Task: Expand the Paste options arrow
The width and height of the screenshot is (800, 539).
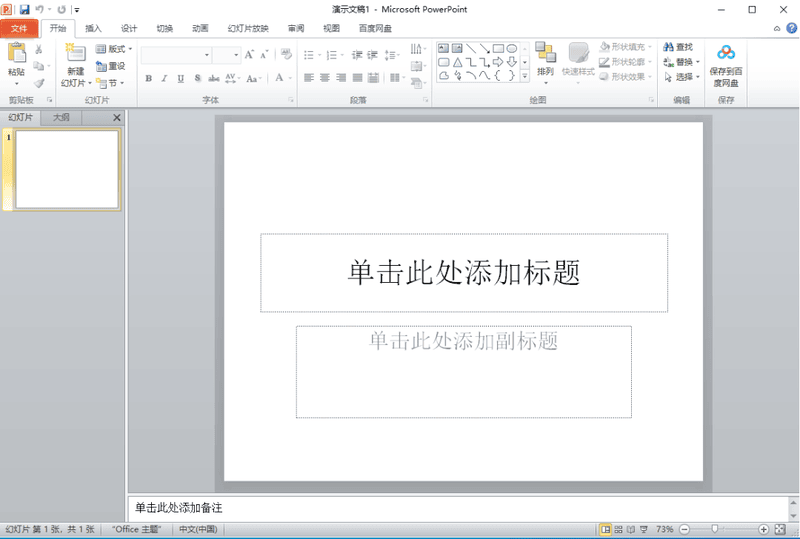Action: point(17,83)
